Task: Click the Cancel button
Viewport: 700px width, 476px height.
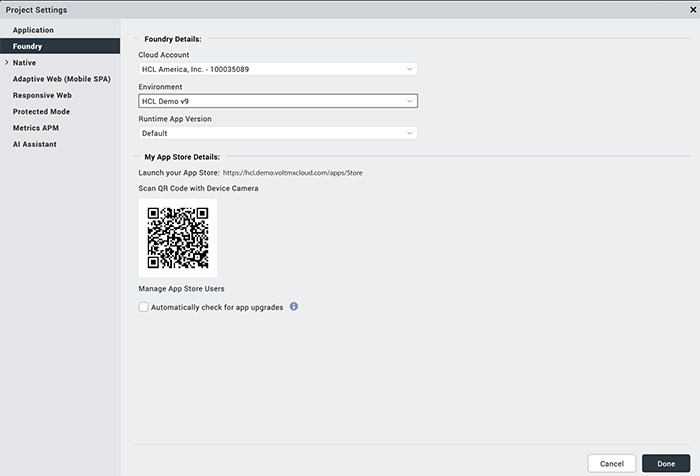Action: tap(612, 463)
